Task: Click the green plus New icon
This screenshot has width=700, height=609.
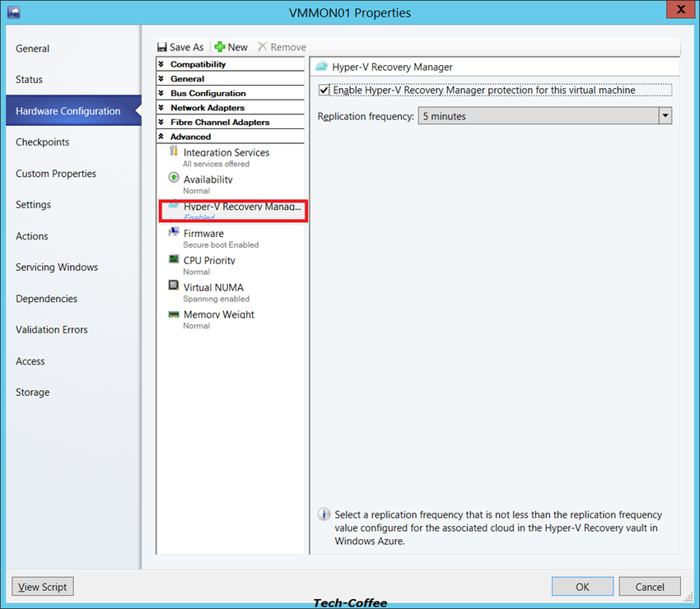Action: pyautogui.click(x=220, y=47)
